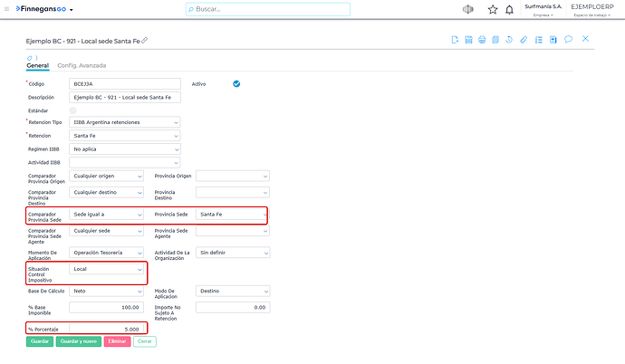Click the save disk icon in toolbar
Image resolution: width=625 pixels, height=364 pixels.
point(469,40)
